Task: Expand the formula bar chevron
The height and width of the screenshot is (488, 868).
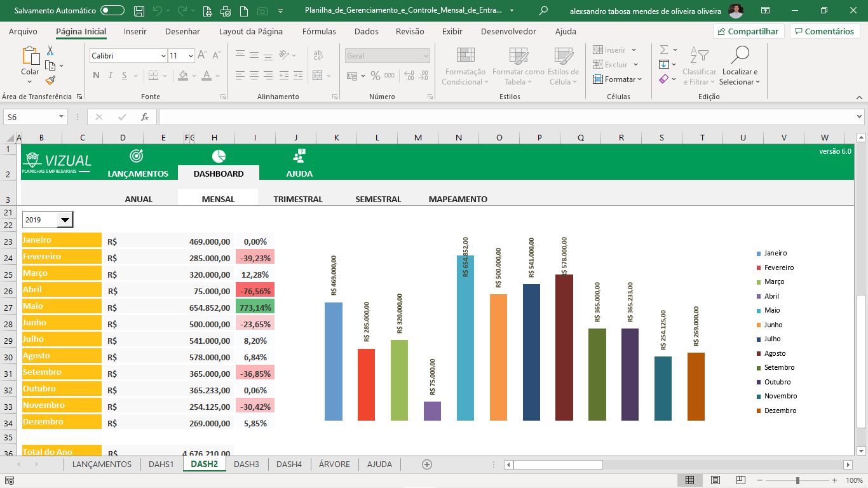Action: [x=860, y=117]
